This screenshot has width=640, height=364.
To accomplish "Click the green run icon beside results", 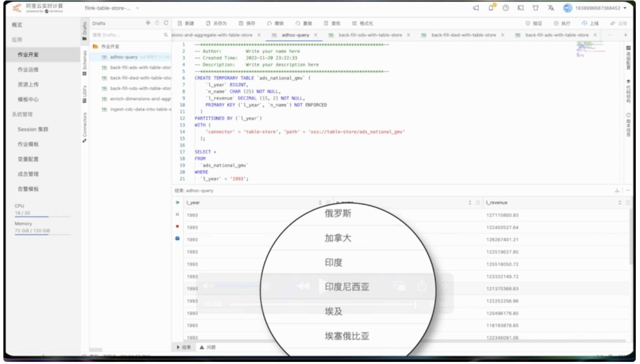I will [x=177, y=203].
